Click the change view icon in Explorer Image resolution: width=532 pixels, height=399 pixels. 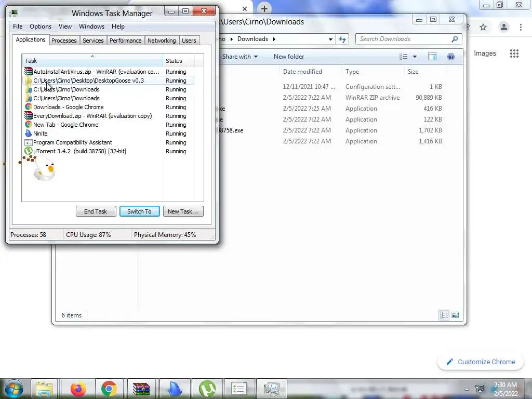point(403,57)
